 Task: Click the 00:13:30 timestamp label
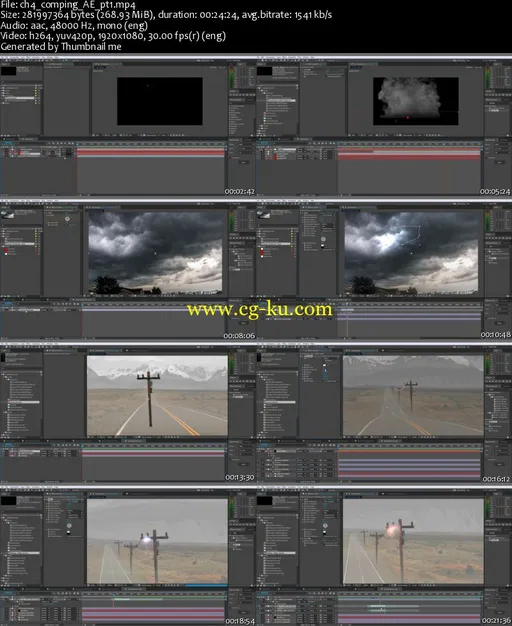(240, 477)
